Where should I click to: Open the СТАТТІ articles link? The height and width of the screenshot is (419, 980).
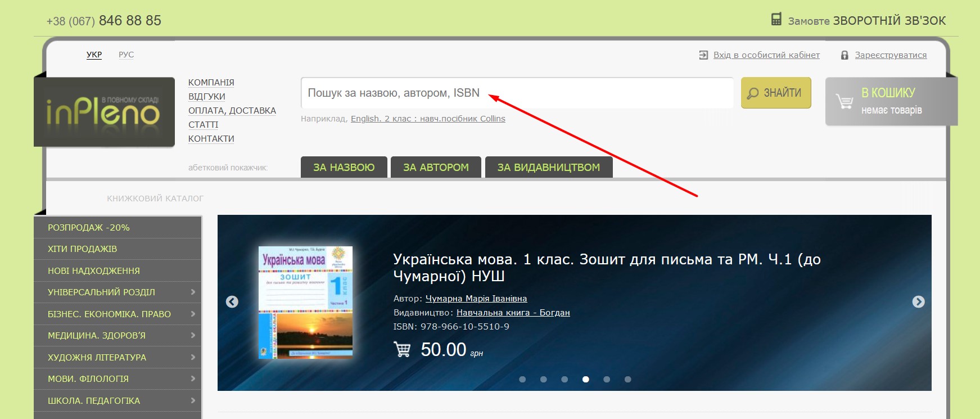point(204,124)
